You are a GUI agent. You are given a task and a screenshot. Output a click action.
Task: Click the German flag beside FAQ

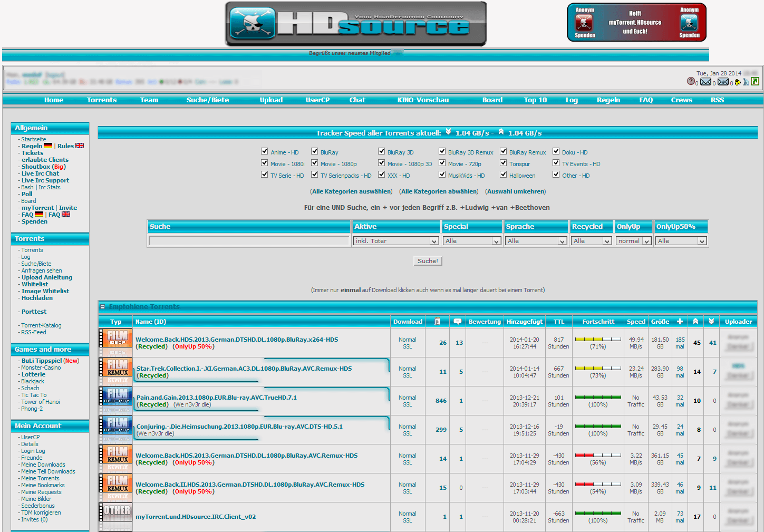pyautogui.click(x=39, y=214)
